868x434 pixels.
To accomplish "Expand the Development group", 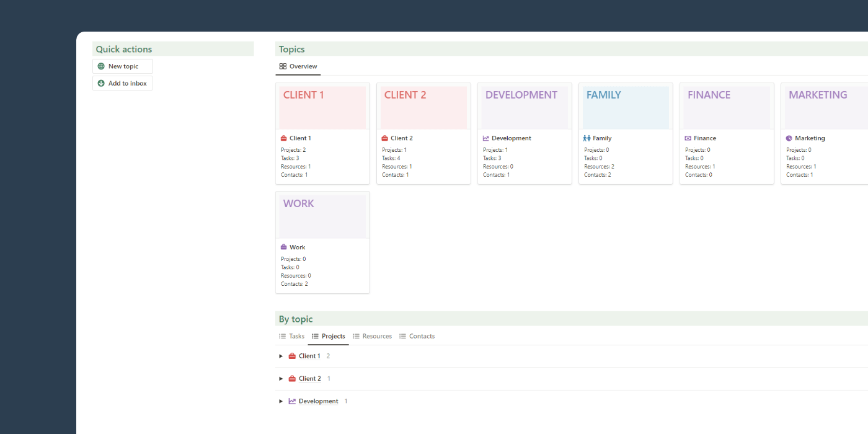I will (281, 401).
